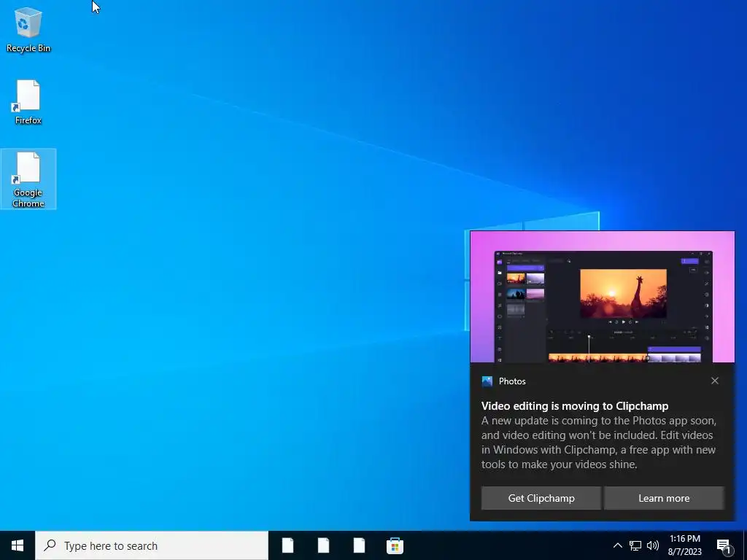Image resolution: width=747 pixels, height=560 pixels.
Task: Open the volume control tray icon
Action: [653, 545]
